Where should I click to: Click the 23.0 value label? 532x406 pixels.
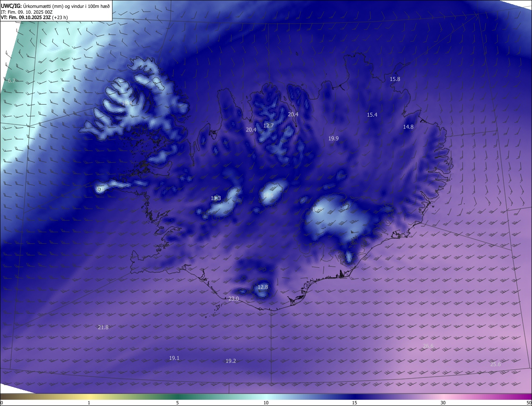click(x=234, y=298)
